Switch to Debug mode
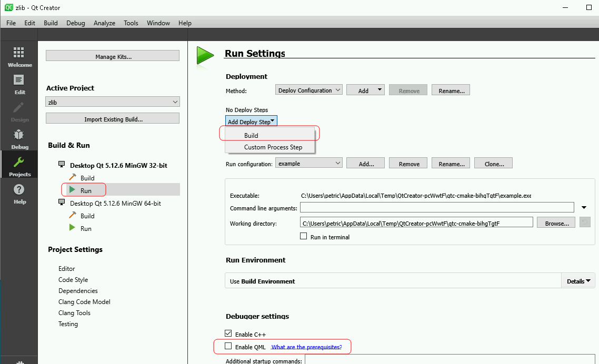The image size is (599, 364). pyautogui.click(x=19, y=139)
